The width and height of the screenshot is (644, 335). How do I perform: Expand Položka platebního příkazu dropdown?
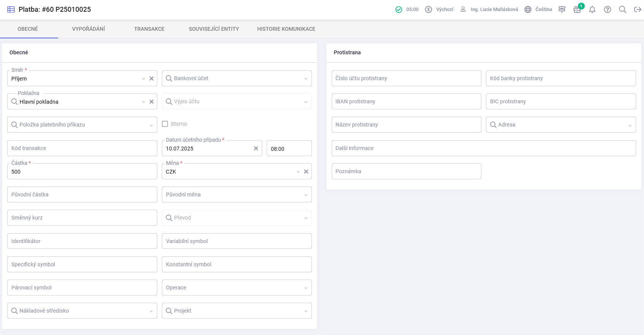click(x=151, y=125)
